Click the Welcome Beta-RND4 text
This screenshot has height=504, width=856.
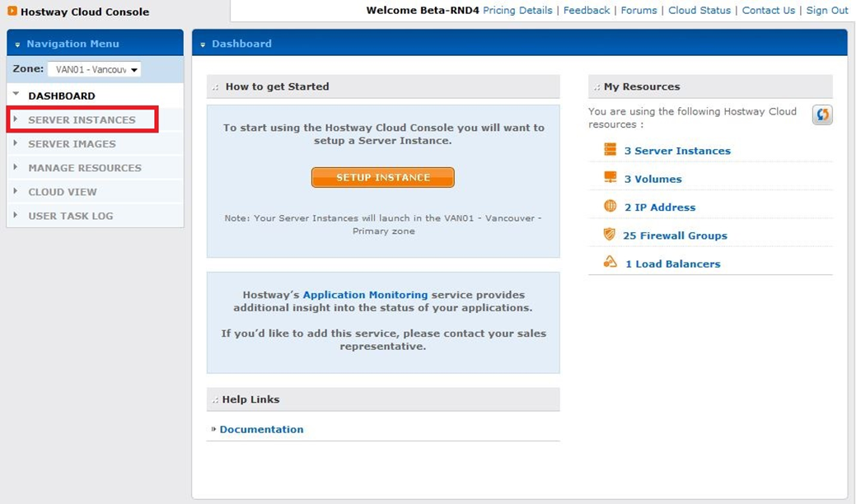(x=423, y=11)
